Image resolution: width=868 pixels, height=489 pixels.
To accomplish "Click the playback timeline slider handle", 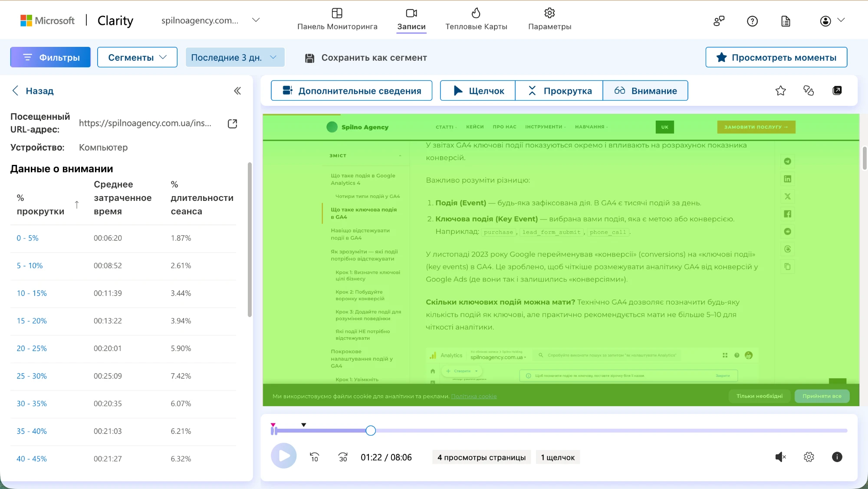I will [x=371, y=430].
